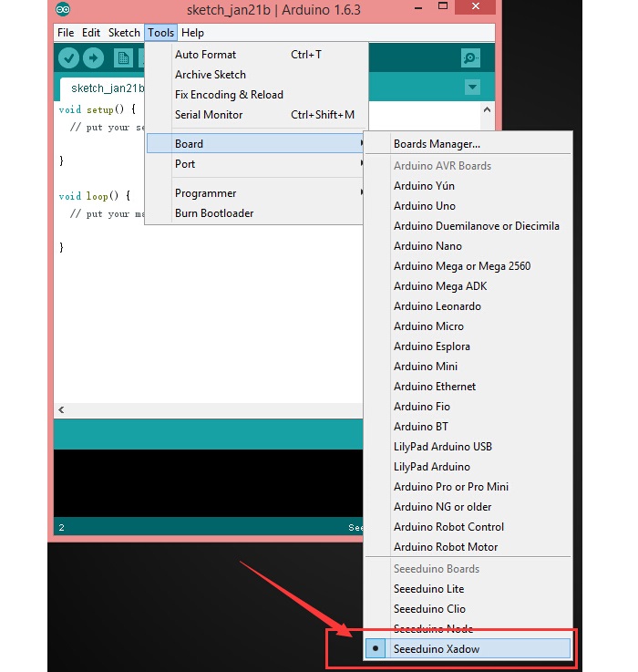Viewport: 638px width, 672px height.
Task: Select the Seeeduino Xadow board option
Action: click(x=437, y=648)
